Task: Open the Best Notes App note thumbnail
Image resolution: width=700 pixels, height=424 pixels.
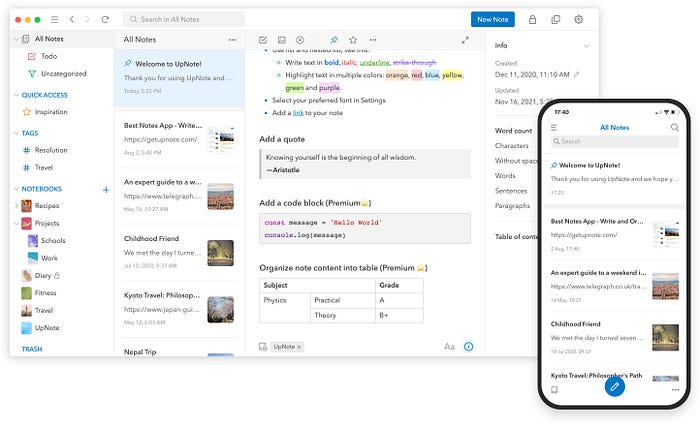Action: pos(221,140)
